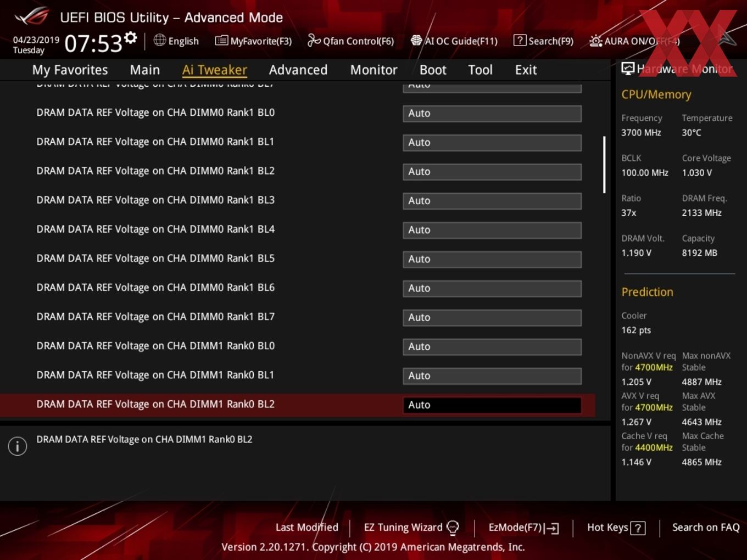Viewport: 747px width, 560px height.
Task: Set CHA DIMM0 Rank1 BL6 Auto field
Action: (492, 288)
